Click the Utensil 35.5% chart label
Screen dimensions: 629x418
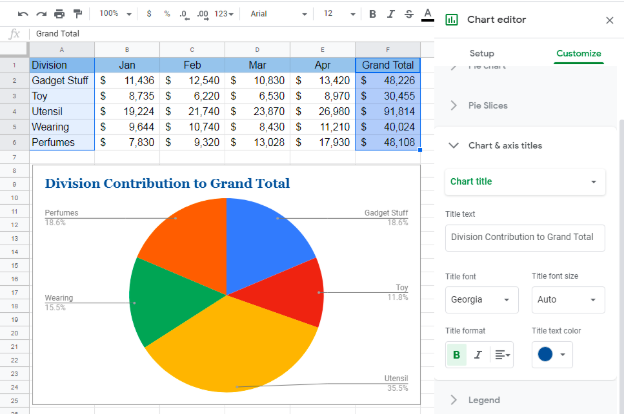tap(396, 383)
